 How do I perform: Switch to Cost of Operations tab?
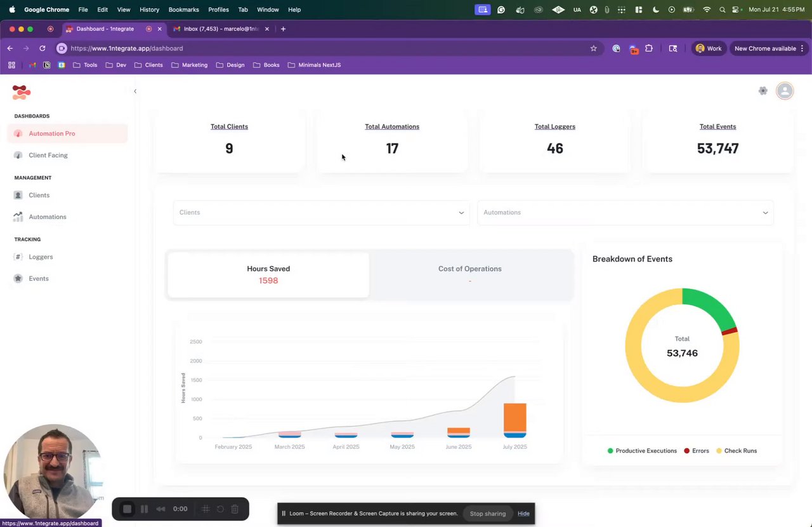pos(470,274)
